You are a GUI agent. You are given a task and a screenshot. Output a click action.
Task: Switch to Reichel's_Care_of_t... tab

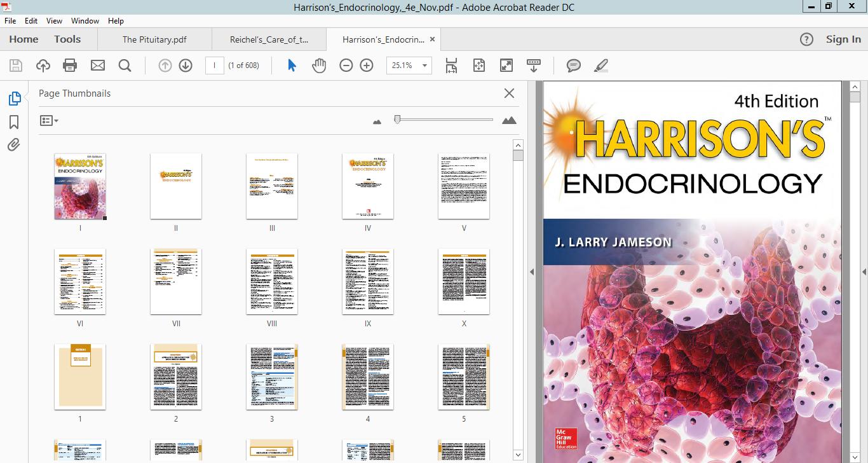269,39
